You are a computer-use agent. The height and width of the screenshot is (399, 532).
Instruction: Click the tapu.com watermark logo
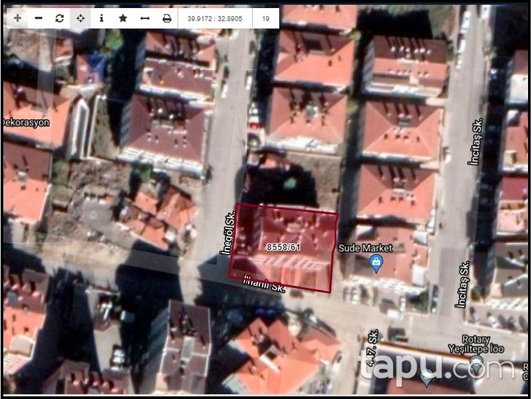pos(436,367)
